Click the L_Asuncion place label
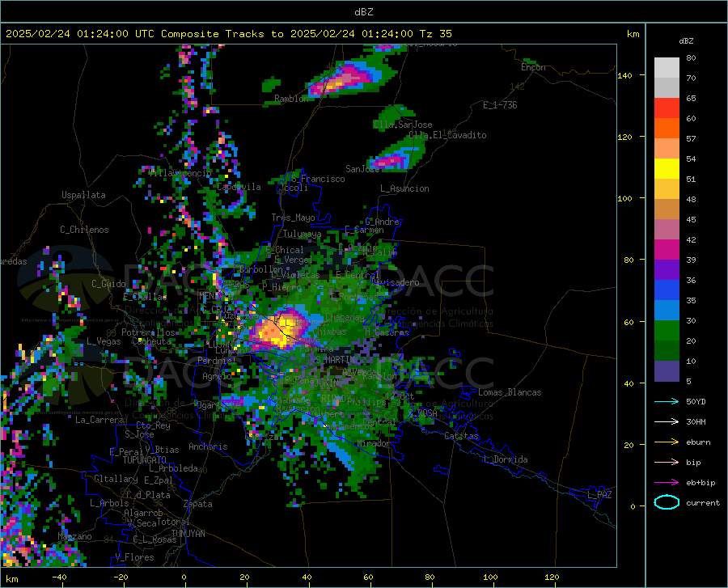Image resolution: width=728 pixels, height=588 pixels. pos(404,188)
